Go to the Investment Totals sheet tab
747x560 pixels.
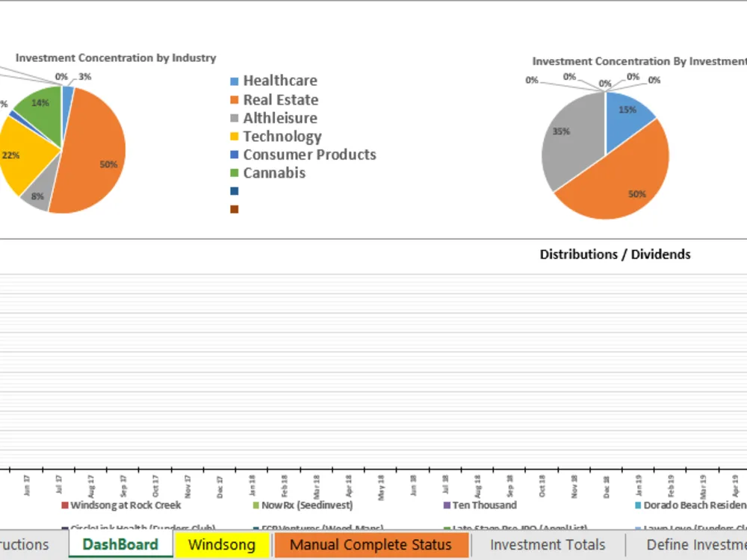(548, 544)
